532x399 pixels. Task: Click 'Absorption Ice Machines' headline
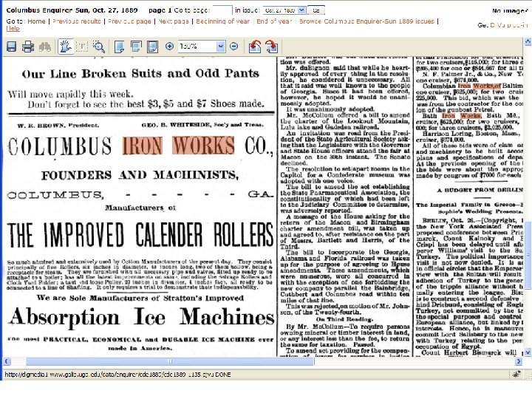(141, 317)
